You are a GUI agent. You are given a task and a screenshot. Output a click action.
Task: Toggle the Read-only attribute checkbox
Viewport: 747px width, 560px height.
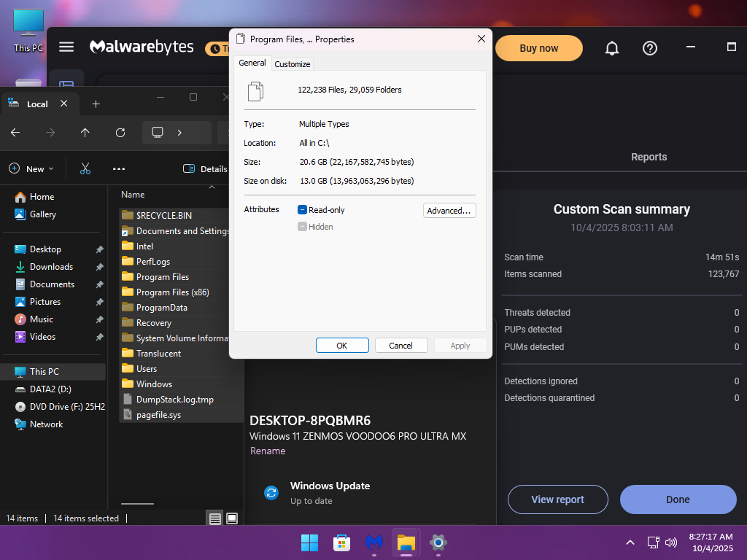(302, 209)
